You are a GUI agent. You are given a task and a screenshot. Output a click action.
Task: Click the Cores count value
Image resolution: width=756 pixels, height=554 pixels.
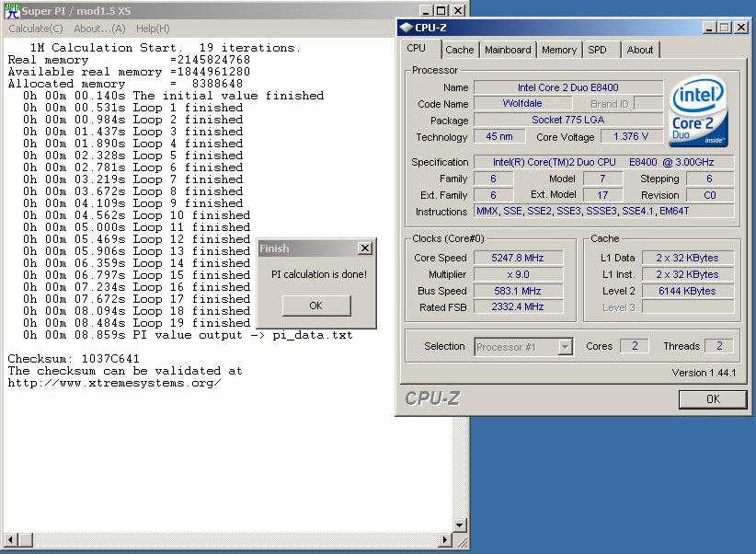635,346
